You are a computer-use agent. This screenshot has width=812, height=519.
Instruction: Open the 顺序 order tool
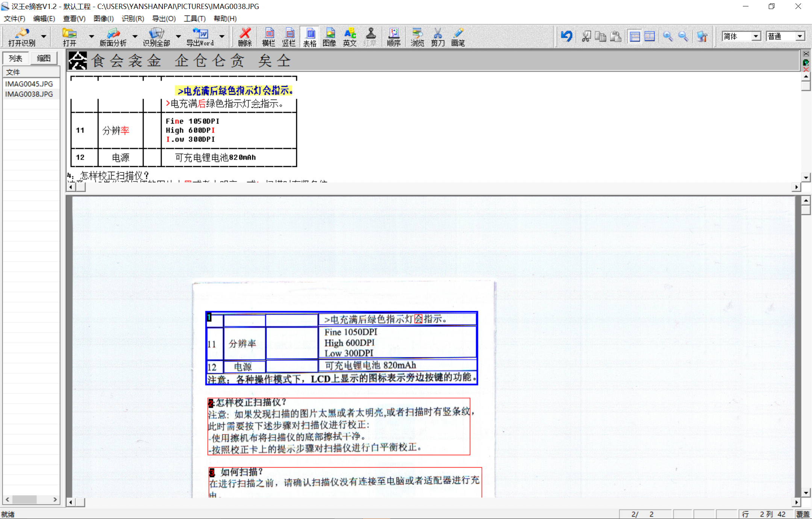(x=393, y=36)
